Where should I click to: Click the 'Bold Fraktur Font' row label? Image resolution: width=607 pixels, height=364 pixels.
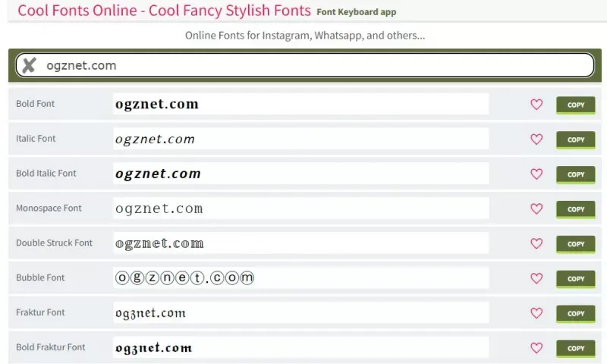click(x=51, y=347)
